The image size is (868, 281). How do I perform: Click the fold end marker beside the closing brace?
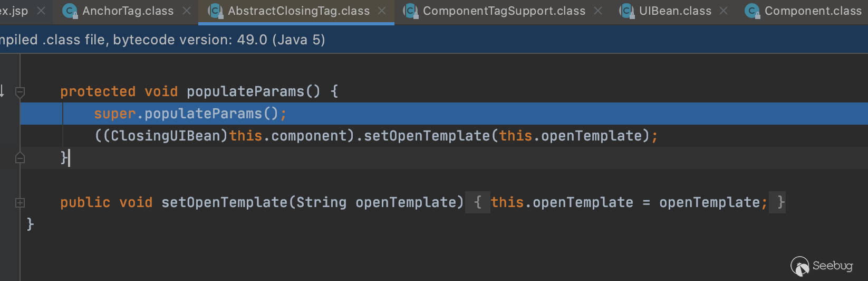pyautogui.click(x=20, y=158)
